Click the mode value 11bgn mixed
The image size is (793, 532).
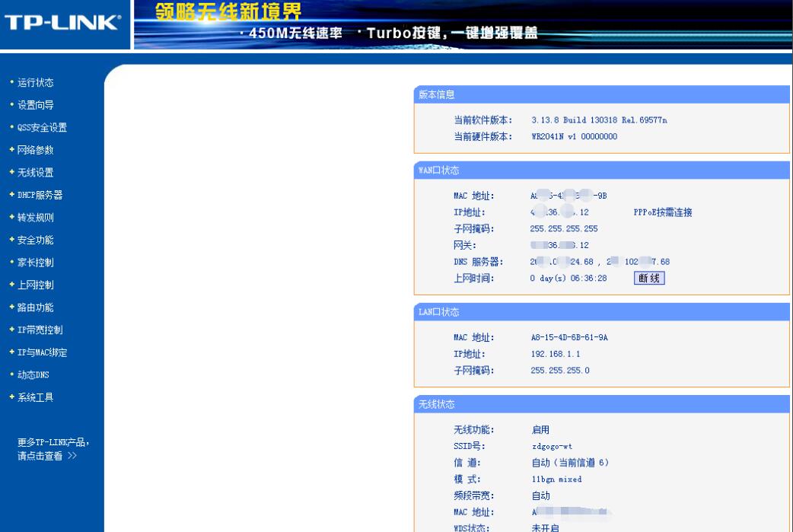(x=556, y=479)
